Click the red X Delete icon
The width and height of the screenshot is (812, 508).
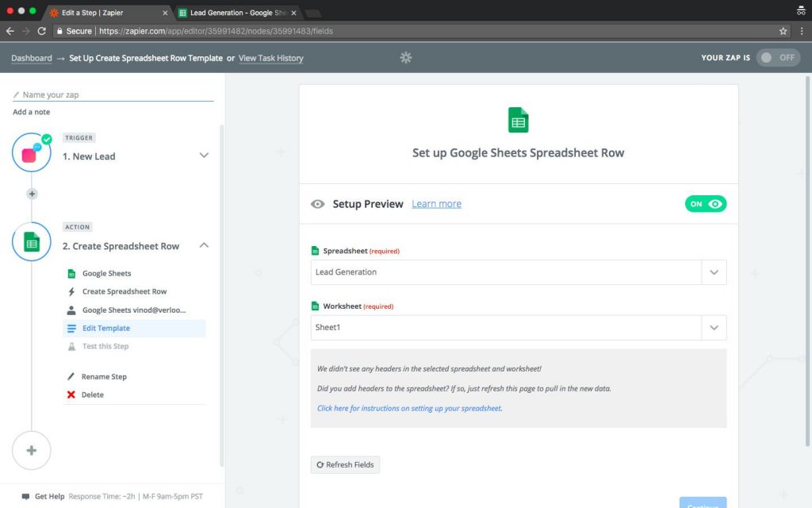71,394
